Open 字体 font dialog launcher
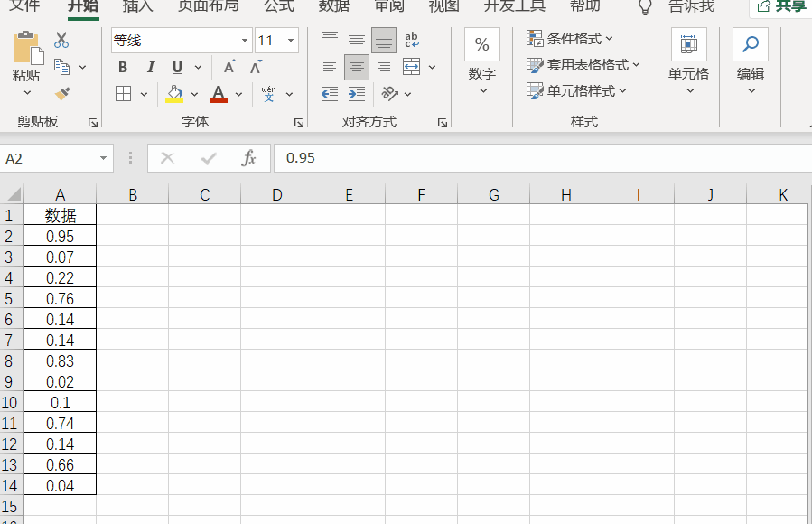 [299, 122]
